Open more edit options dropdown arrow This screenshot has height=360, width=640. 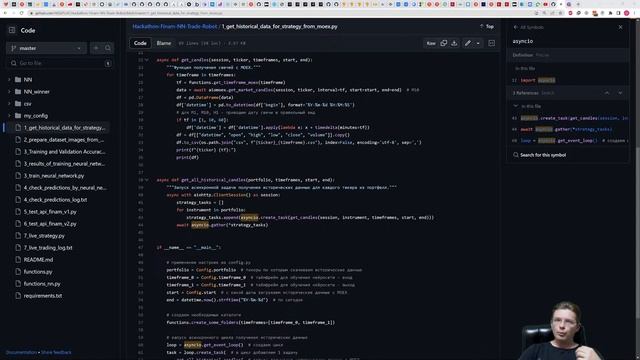[x=478, y=43]
